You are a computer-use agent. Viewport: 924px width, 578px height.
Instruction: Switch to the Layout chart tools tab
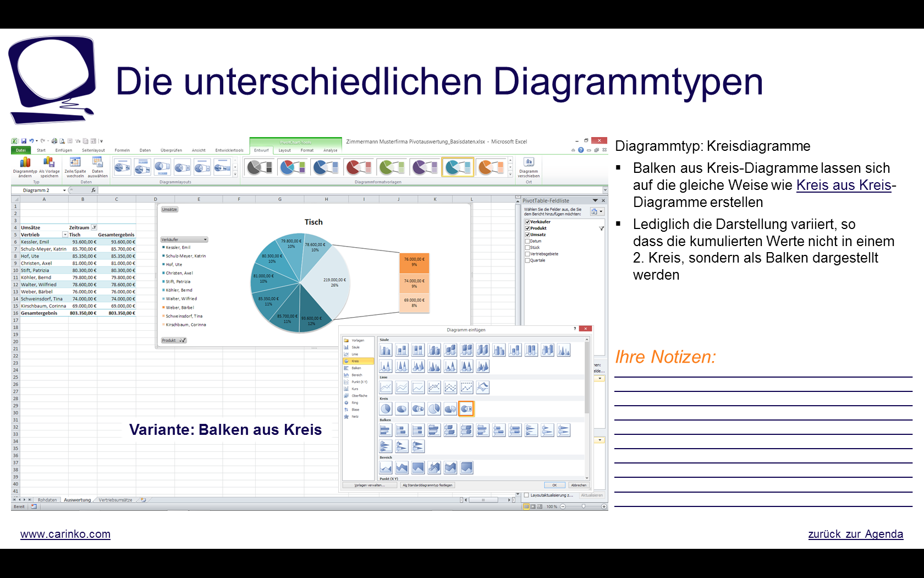pyautogui.click(x=284, y=150)
